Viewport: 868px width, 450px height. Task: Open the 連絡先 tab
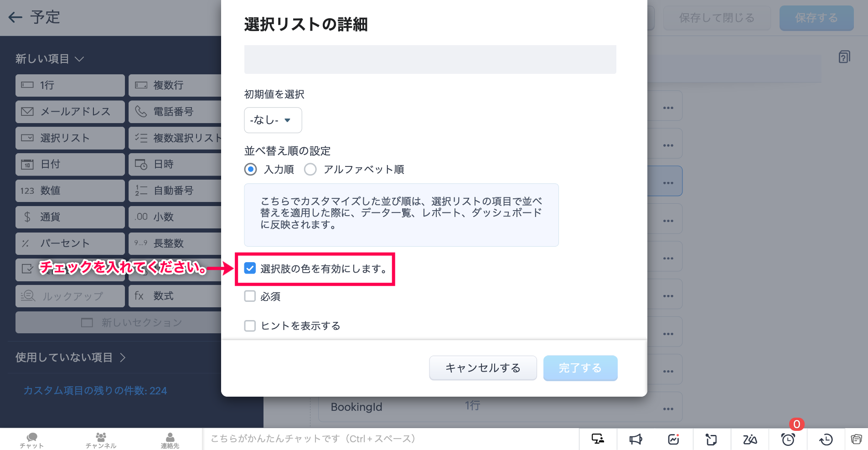pos(170,440)
